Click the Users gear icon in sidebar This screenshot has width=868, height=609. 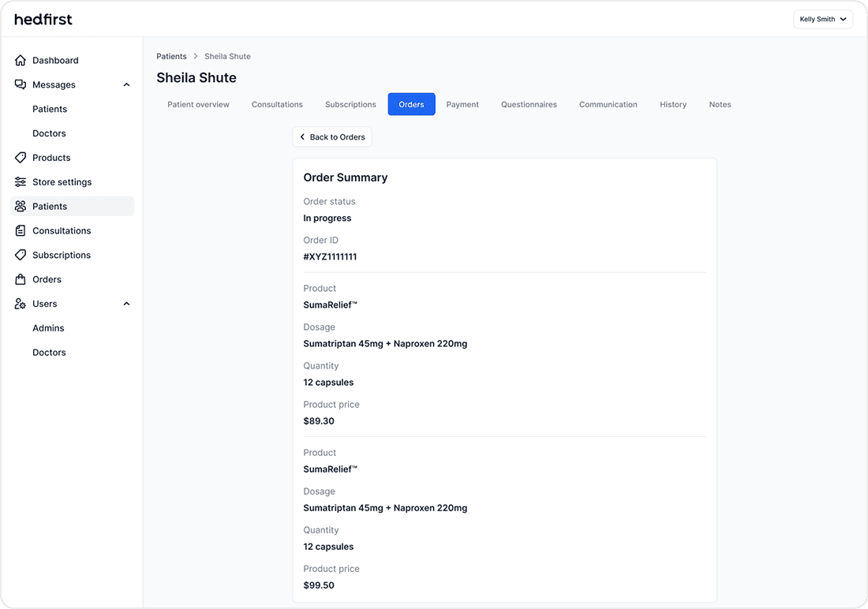point(21,304)
